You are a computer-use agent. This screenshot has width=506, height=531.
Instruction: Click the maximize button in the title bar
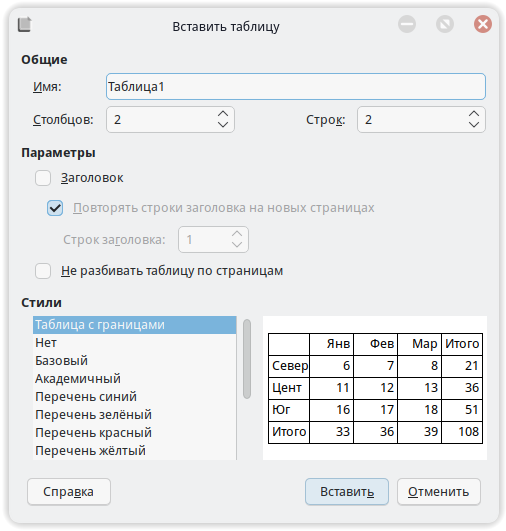click(x=445, y=24)
